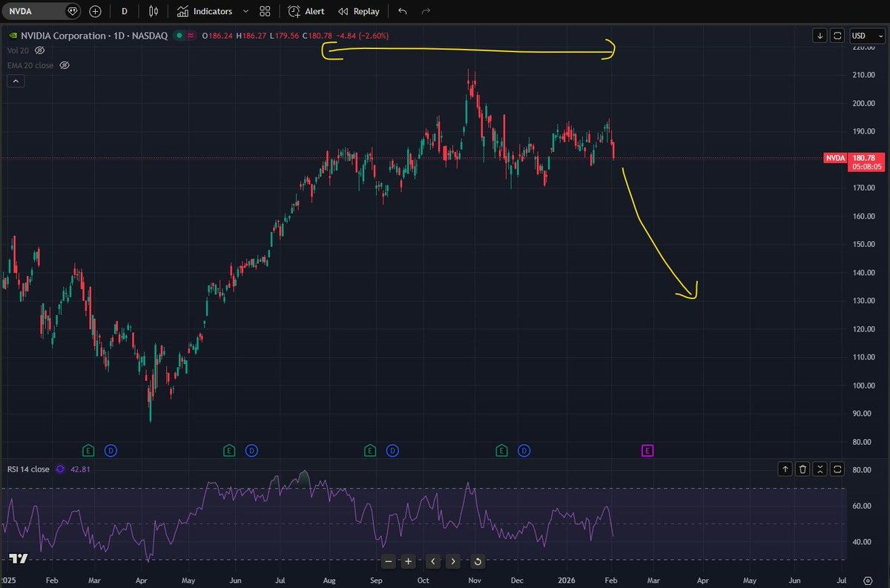Click earnings marker in late May 2025

229,449
